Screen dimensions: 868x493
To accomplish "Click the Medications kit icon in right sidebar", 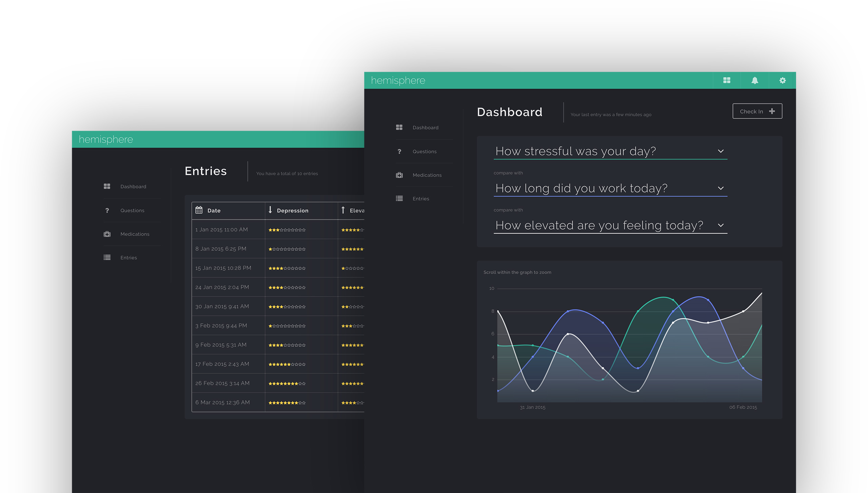I will point(399,175).
